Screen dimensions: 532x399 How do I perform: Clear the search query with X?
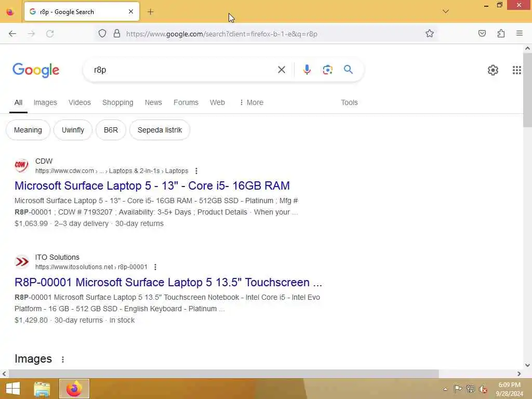[x=281, y=70]
